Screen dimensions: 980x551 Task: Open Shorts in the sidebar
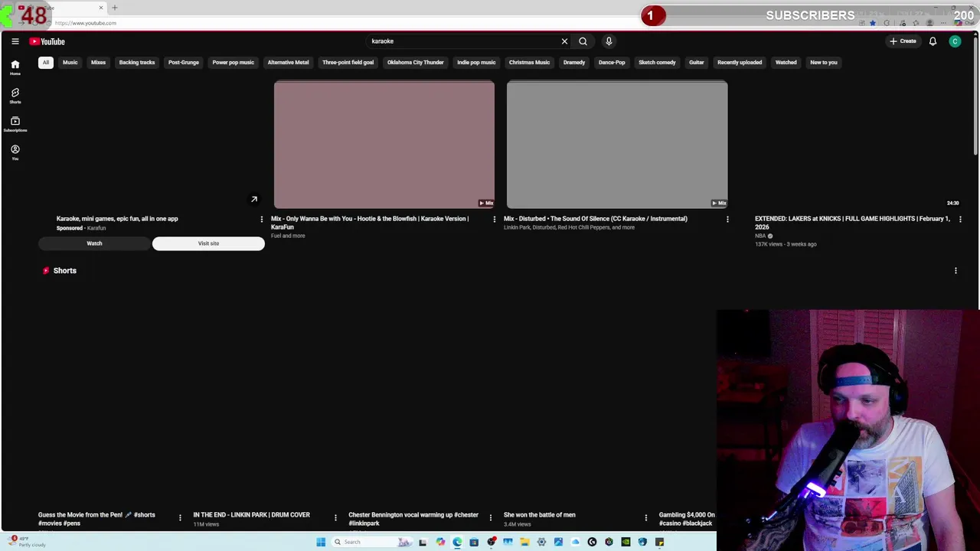(x=15, y=96)
